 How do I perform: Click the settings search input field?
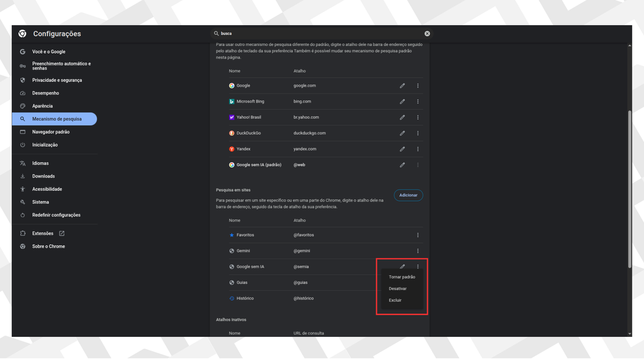coord(321,34)
